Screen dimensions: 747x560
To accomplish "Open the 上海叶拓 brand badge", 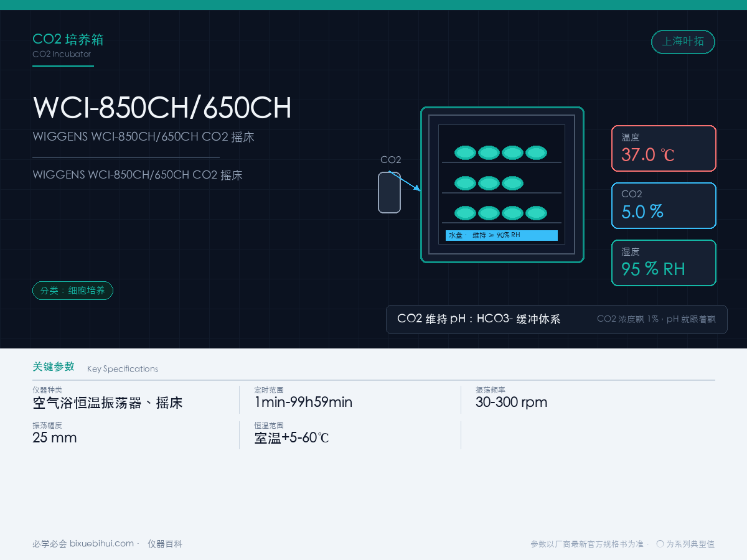I will click(x=683, y=42).
